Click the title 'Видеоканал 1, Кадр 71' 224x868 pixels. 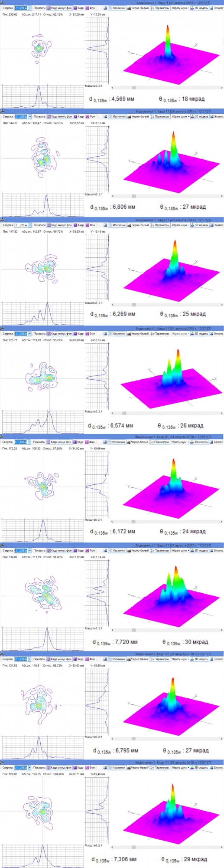coord(152,763)
